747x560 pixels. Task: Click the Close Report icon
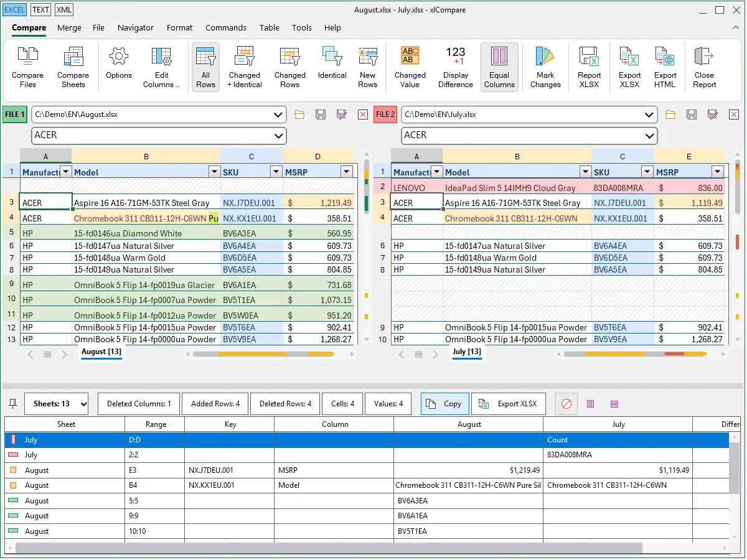pos(704,67)
